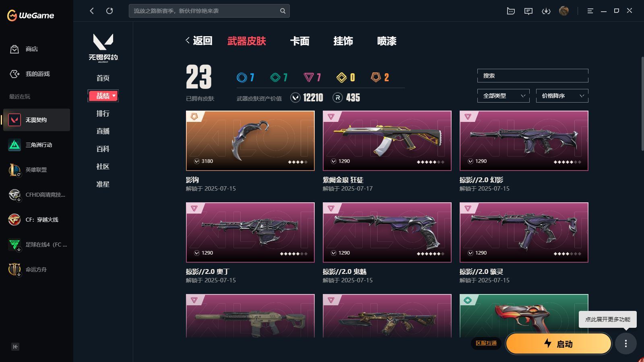
Task: Click the 返回 back link
Action: pyautogui.click(x=199, y=41)
